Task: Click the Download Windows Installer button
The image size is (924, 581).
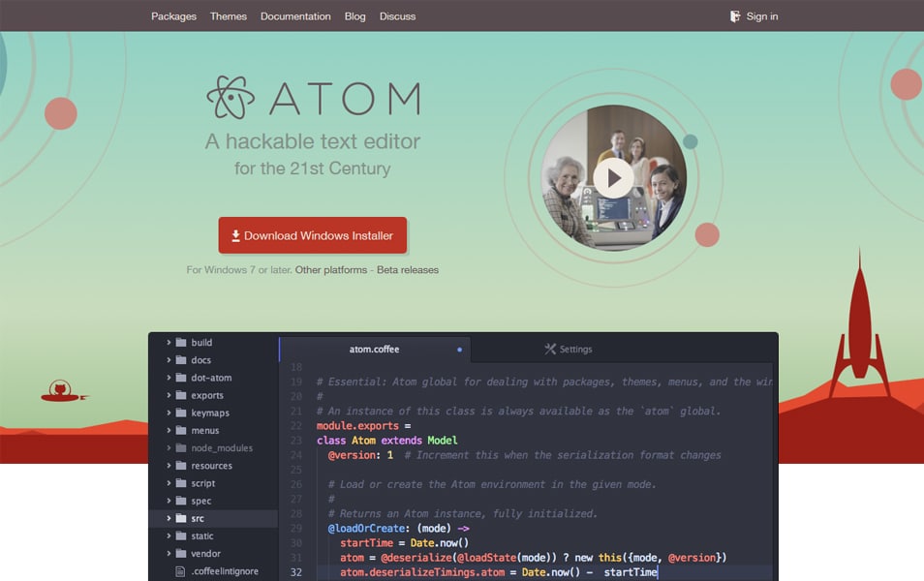Action: coord(312,235)
